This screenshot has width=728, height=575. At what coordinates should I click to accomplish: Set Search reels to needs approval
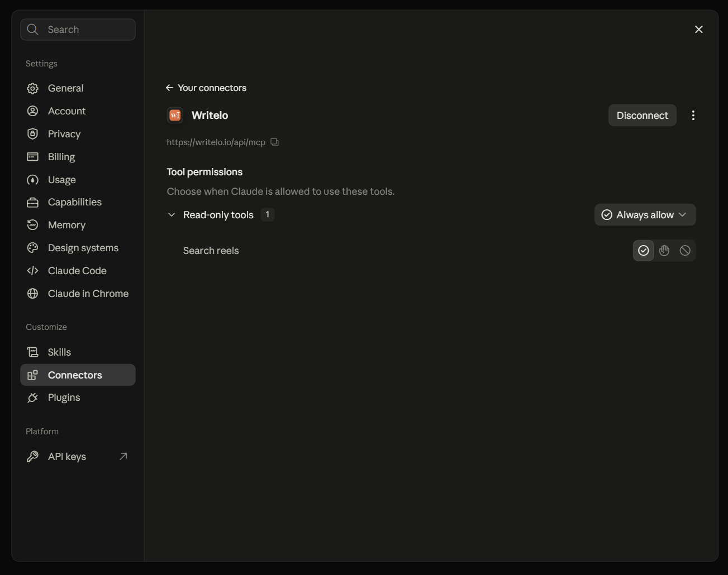point(664,251)
